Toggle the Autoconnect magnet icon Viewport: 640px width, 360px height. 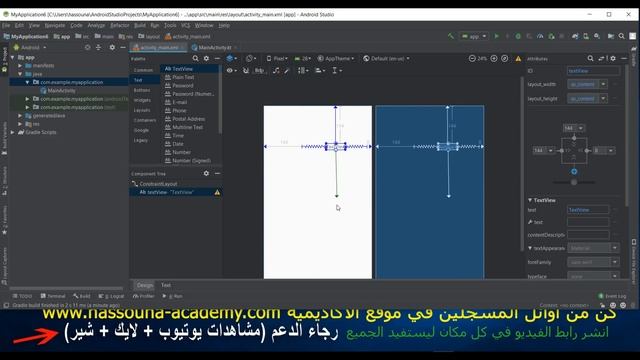click(x=246, y=70)
